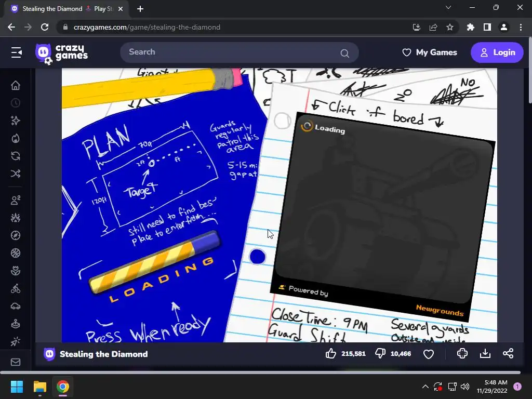
Task: Open Basketball category icon
Action: coord(16,253)
